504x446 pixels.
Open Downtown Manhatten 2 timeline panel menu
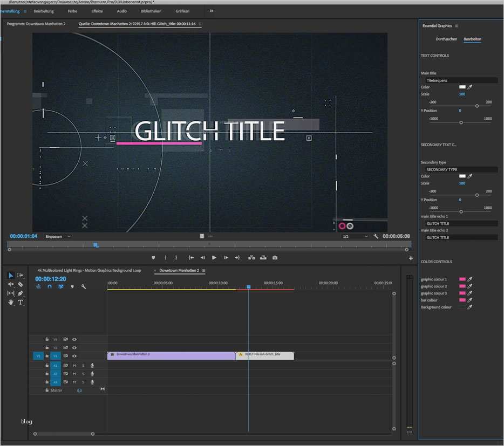tap(204, 271)
